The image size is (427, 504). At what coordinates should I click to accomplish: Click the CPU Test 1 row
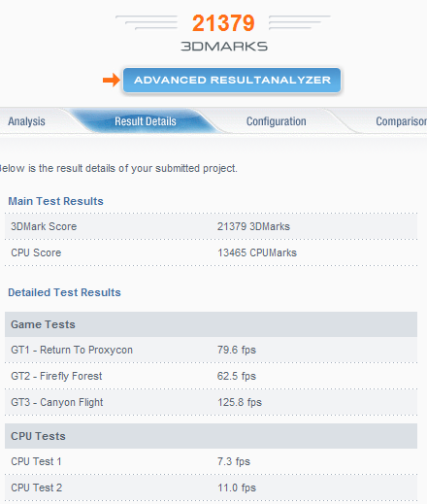211,461
